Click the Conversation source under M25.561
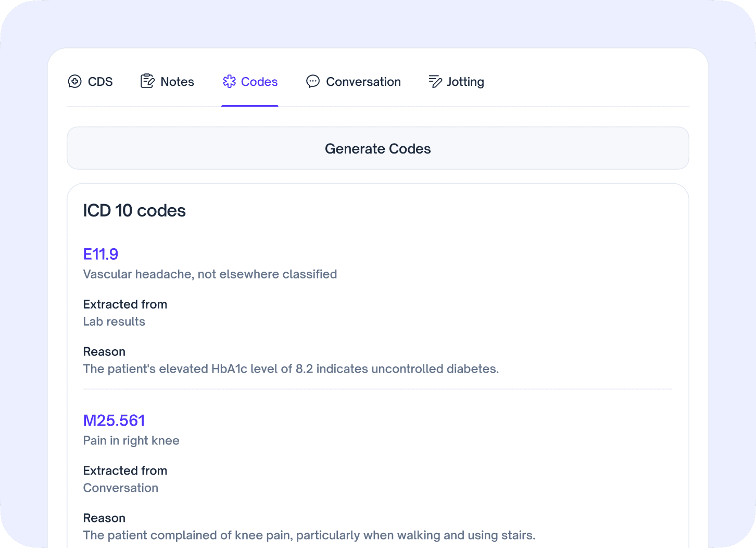The height and width of the screenshot is (548, 756). pyautogui.click(x=121, y=488)
